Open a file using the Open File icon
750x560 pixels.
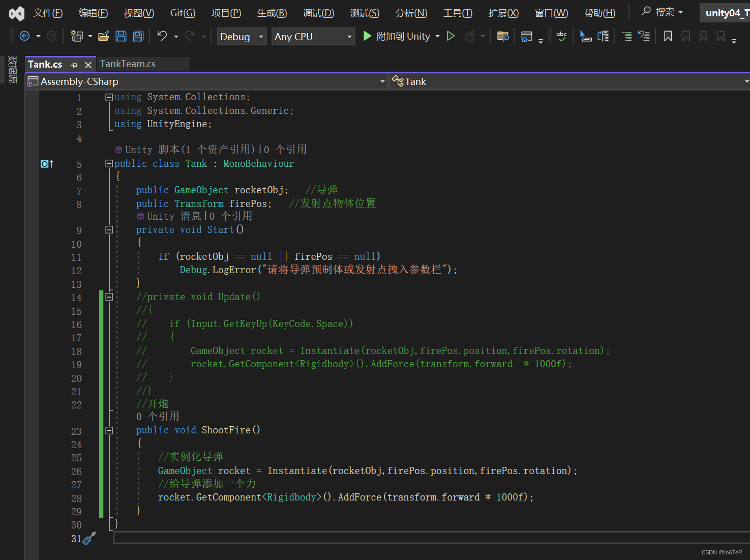(104, 36)
